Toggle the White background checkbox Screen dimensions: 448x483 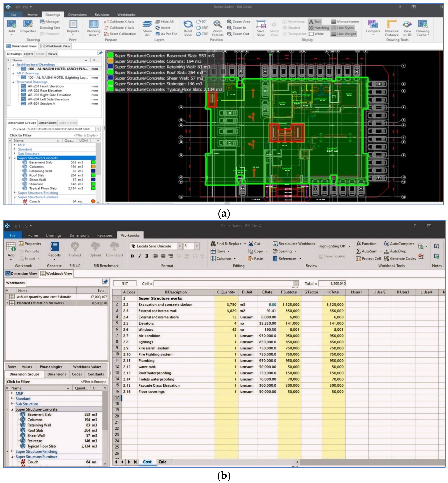tap(311, 34)
